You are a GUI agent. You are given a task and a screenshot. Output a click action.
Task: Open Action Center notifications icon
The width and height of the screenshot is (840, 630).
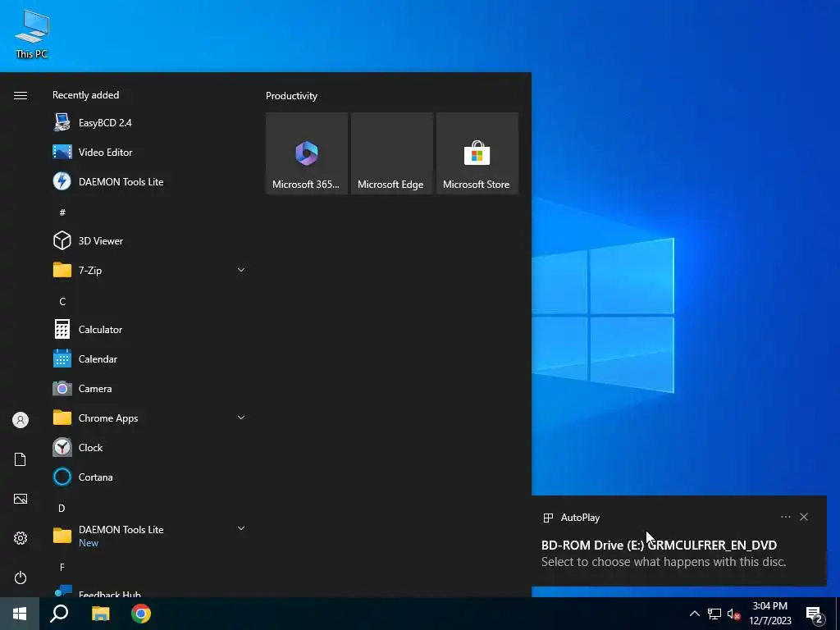coord(815,614)
